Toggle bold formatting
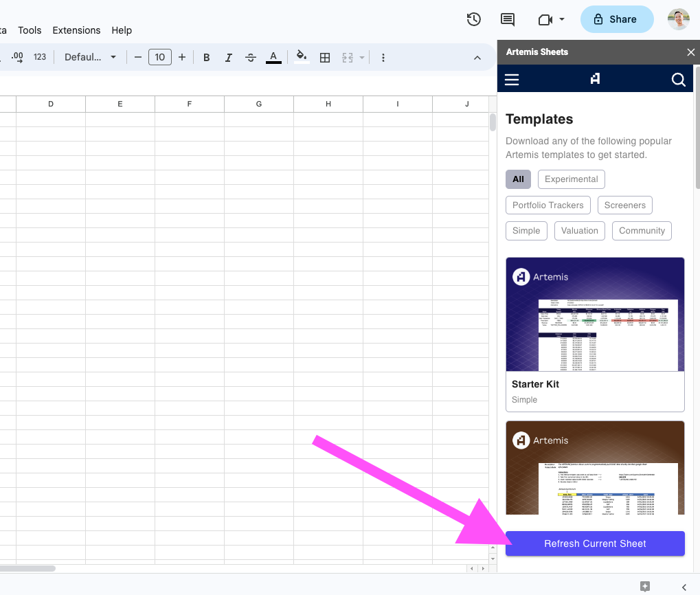Image resolution: width=700 pixels, height=595 pixels. click(206, 58)
